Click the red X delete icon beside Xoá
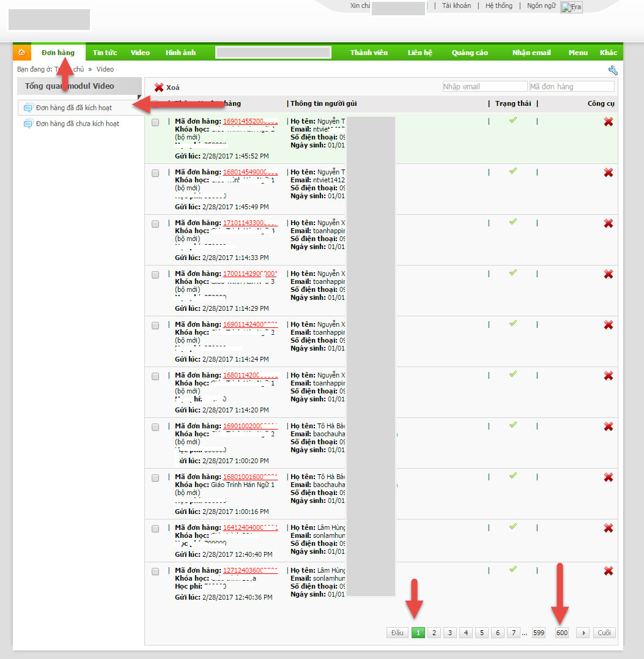This screenshot has height=659, width=644. (x=159, y=87)
